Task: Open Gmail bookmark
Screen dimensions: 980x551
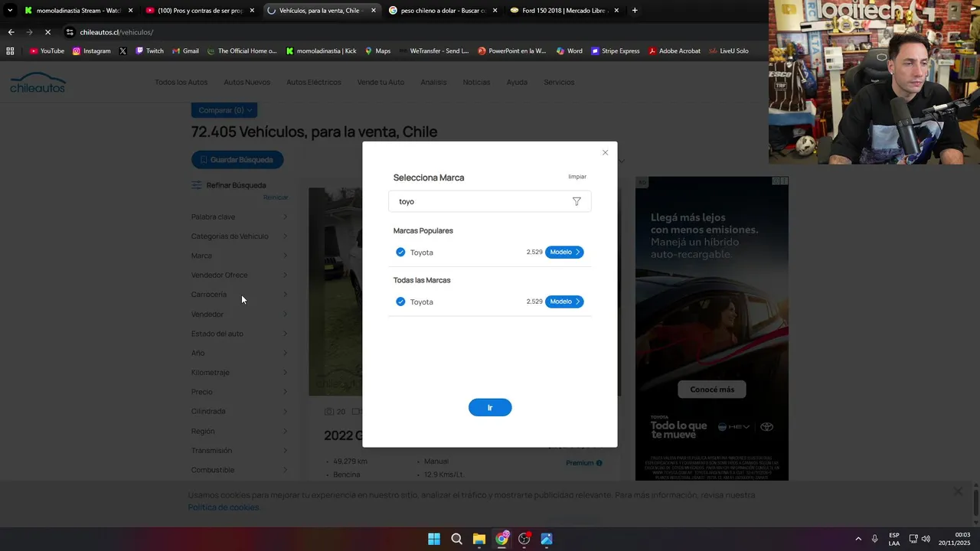Action: pyautogui.click(x=185, y=51)
